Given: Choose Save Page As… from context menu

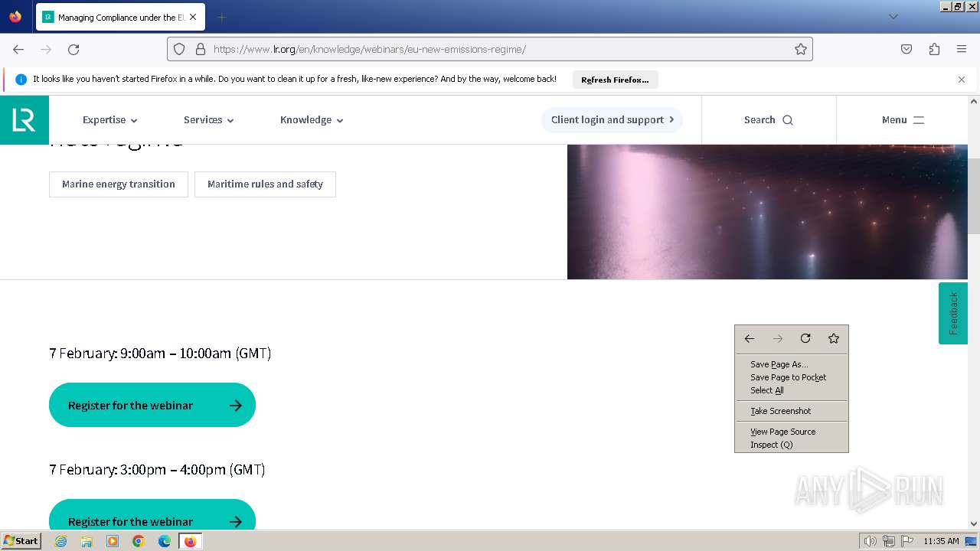Looking at the screenshot, I should point(792,364).
